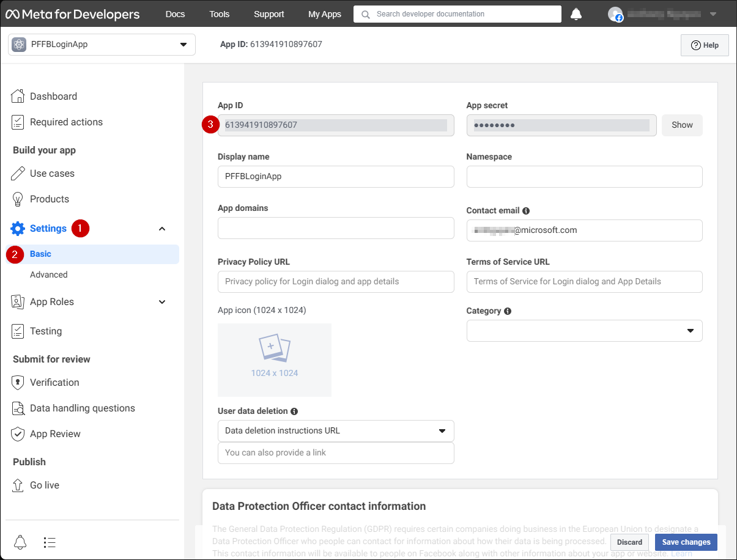Open notifications via the bell icon

576,13
